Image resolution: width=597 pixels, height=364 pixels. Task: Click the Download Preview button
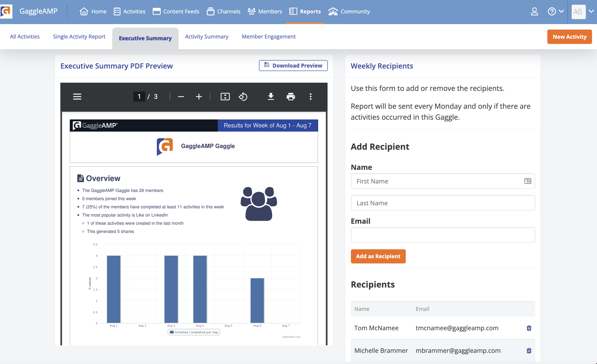[293, 66]
